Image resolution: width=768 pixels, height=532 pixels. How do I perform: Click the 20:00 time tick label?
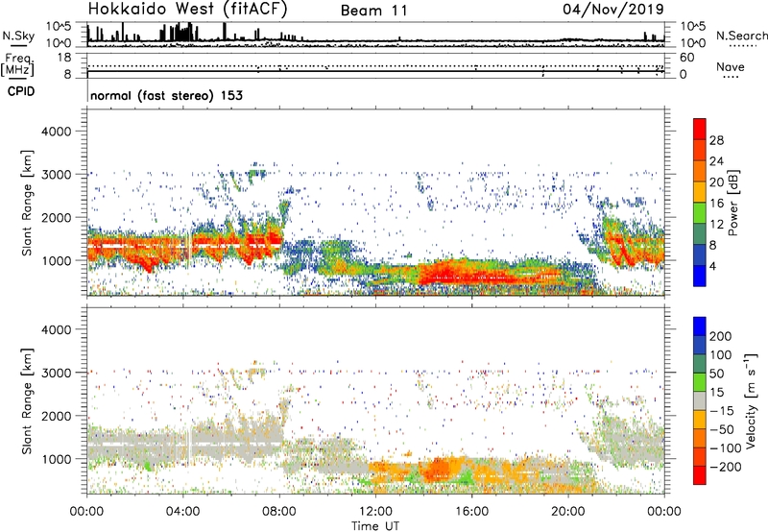point(567,512)
